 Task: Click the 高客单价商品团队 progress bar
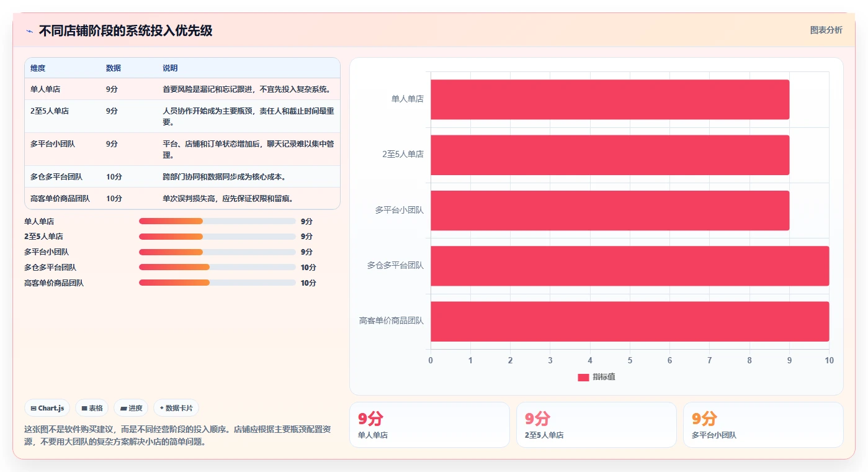[x=217, y=283]
